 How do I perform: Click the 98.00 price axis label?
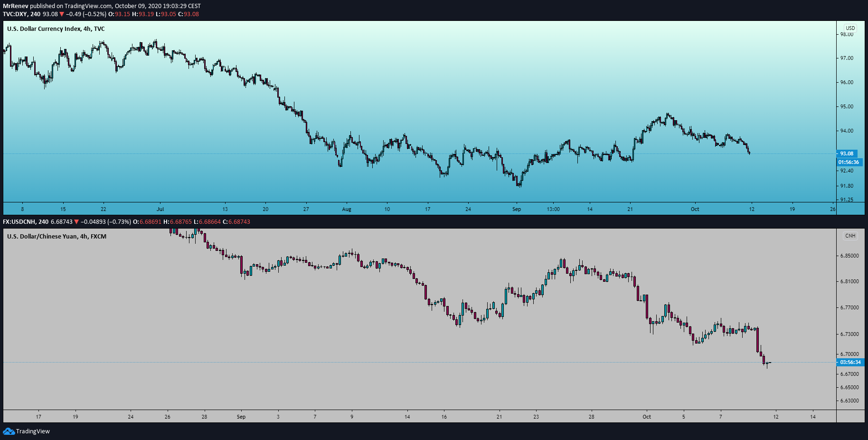coord(847,34)
